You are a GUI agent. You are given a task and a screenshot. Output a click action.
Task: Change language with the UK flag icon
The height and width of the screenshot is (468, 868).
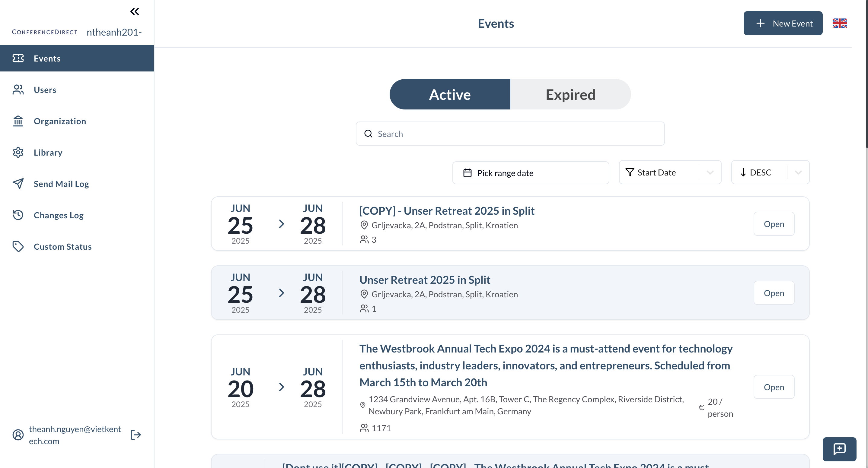point(840,23)
